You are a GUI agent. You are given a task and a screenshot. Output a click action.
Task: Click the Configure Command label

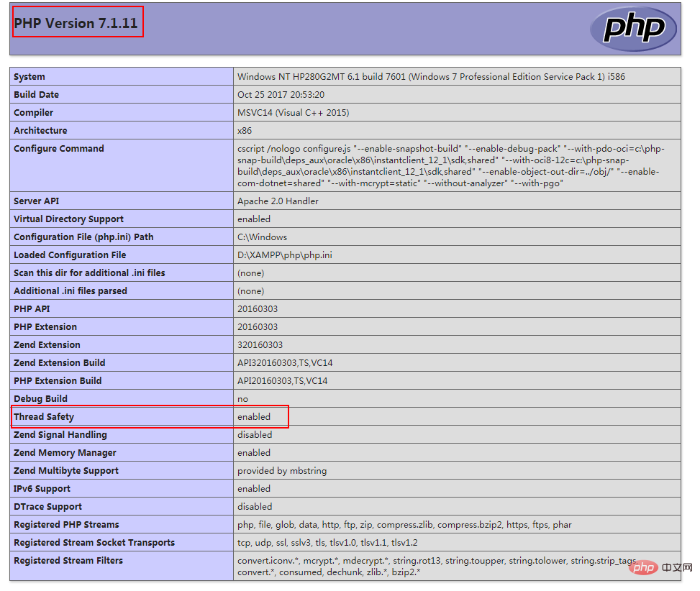(x=59, y=149)
